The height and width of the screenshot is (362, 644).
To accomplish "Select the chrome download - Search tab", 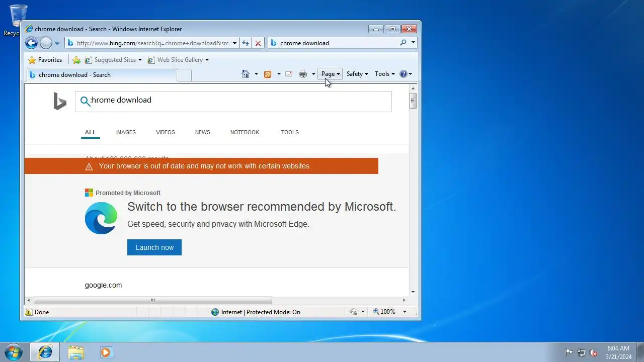I will [101, 75].
